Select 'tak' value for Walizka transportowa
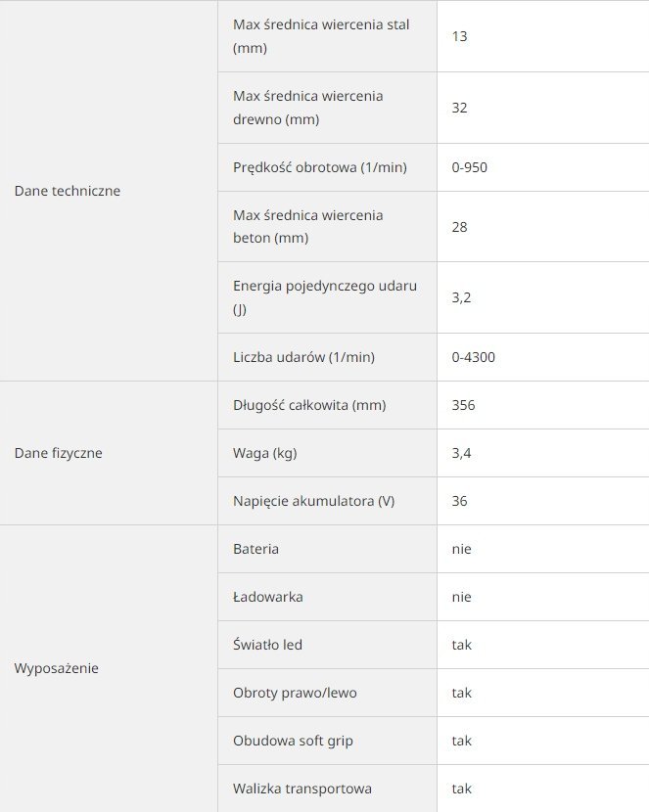This screenshot has width=649, height=812. tap(461, 789)
